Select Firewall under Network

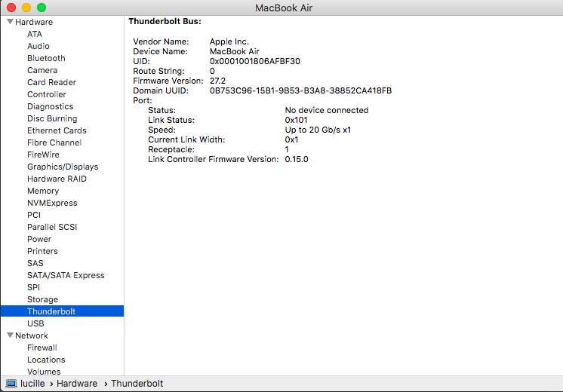click(x=42, y=348)
